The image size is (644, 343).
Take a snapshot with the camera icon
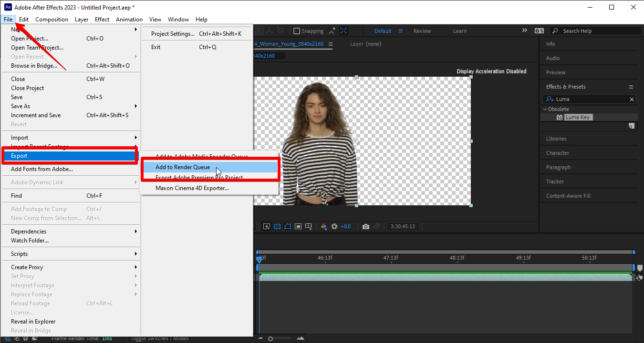point(365,226)
